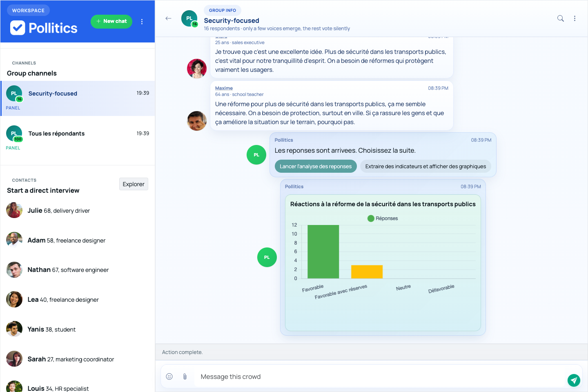Click the PL bot avatar beside the chart
The width and height of the screenshot is (588, 392).
267,257
